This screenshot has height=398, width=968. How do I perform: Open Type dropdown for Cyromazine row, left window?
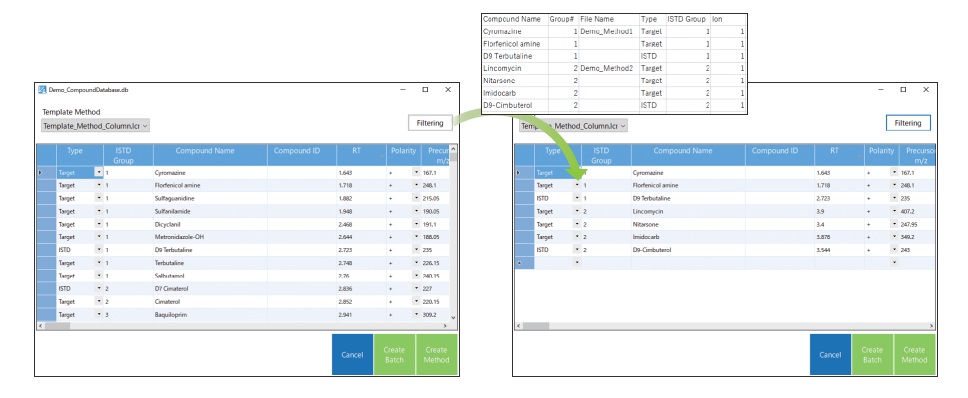[x=99, y=173]
